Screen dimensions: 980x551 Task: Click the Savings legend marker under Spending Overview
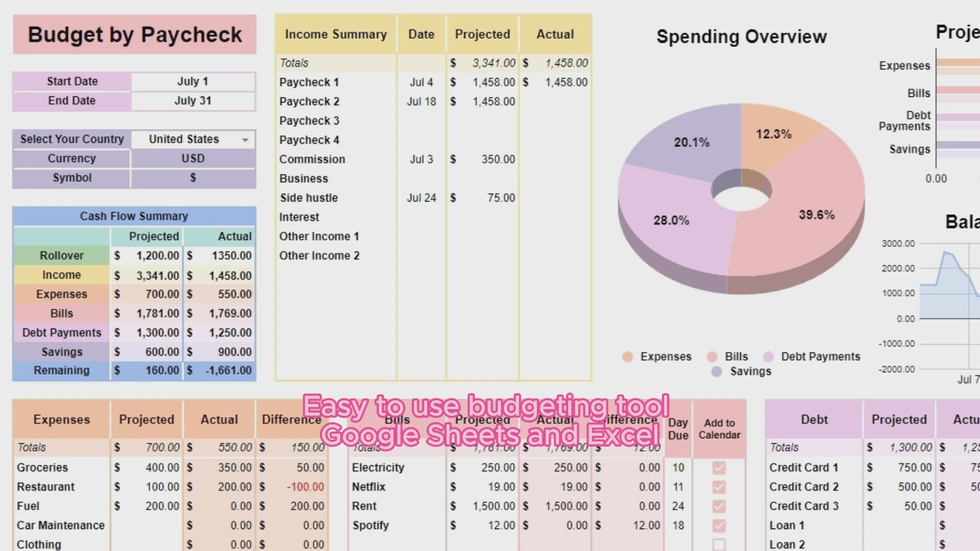pyautogui.click(x=716, y=371)
